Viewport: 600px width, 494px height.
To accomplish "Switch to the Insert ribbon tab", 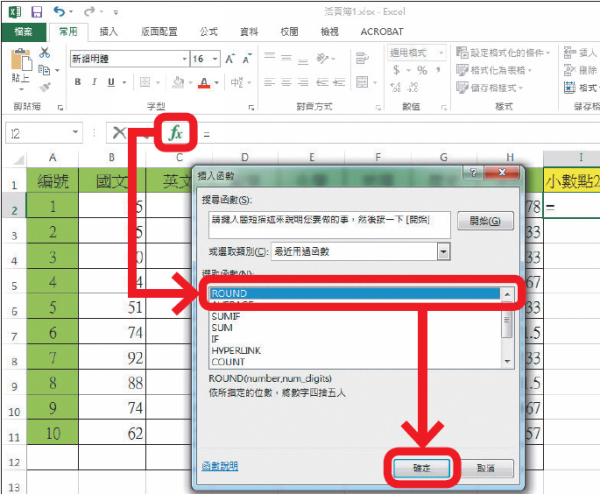I will (109, 32).
